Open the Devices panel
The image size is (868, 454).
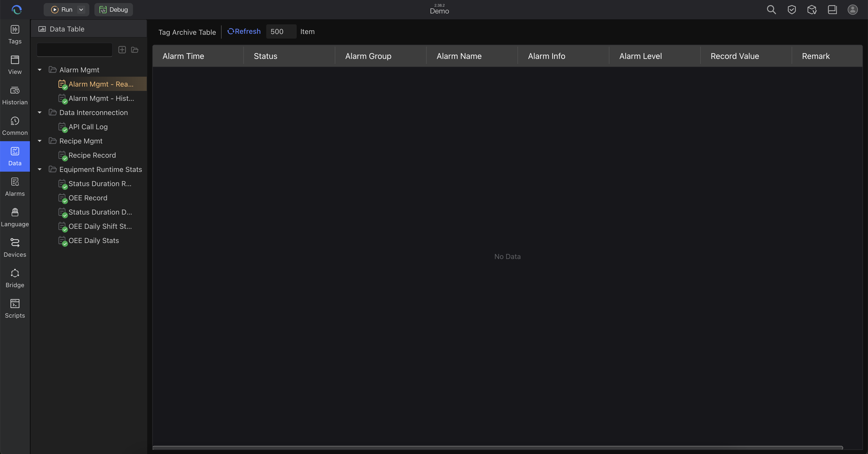pyautogui.click(x=15, y=247)
